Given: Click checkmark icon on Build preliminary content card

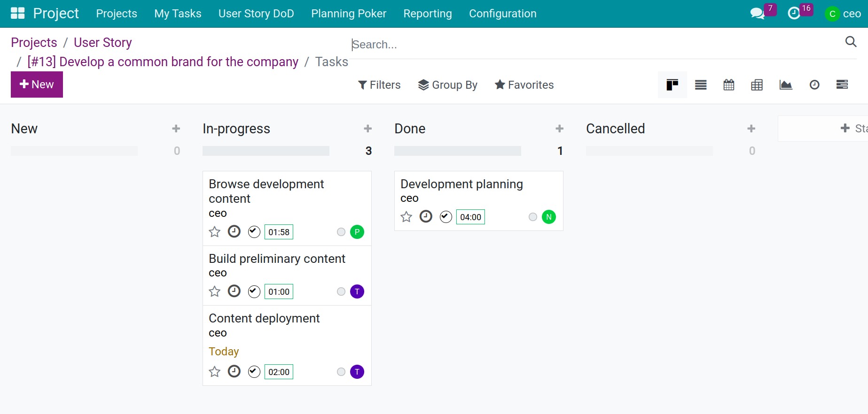Looking at the screenshot, I should click(x=254, y=291).
